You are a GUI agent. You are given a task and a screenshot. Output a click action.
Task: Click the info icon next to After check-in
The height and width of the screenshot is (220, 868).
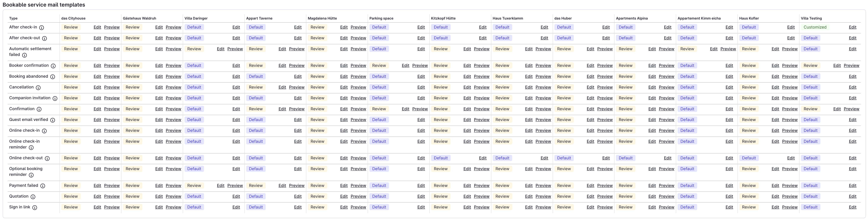41,28
